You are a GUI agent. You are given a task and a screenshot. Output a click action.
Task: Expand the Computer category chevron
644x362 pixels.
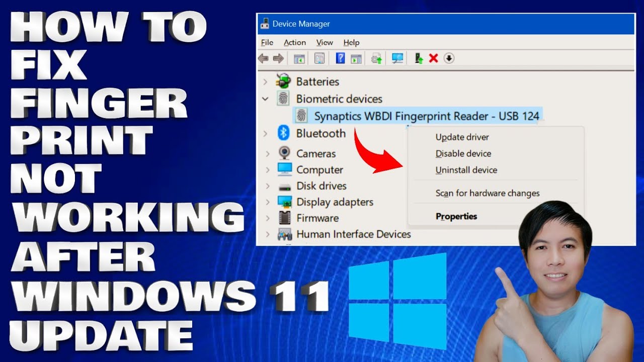pos(268,169)
